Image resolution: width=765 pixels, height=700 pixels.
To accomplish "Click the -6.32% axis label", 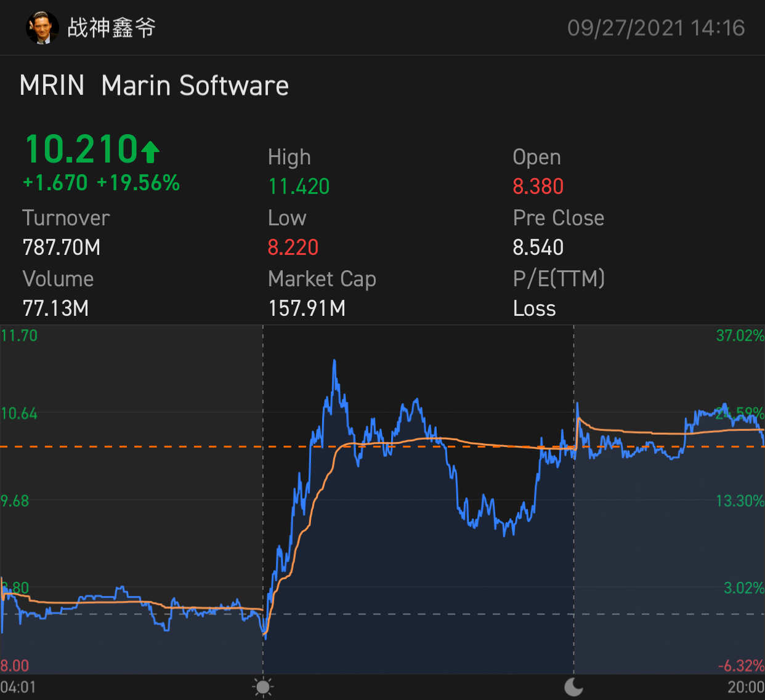I will point(741,666).
